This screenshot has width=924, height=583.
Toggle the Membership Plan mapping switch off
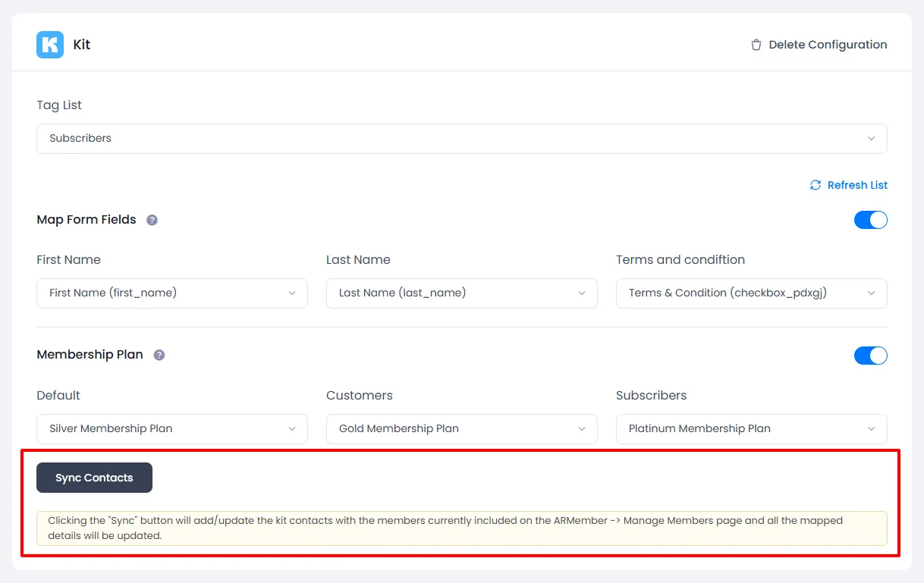870,356
